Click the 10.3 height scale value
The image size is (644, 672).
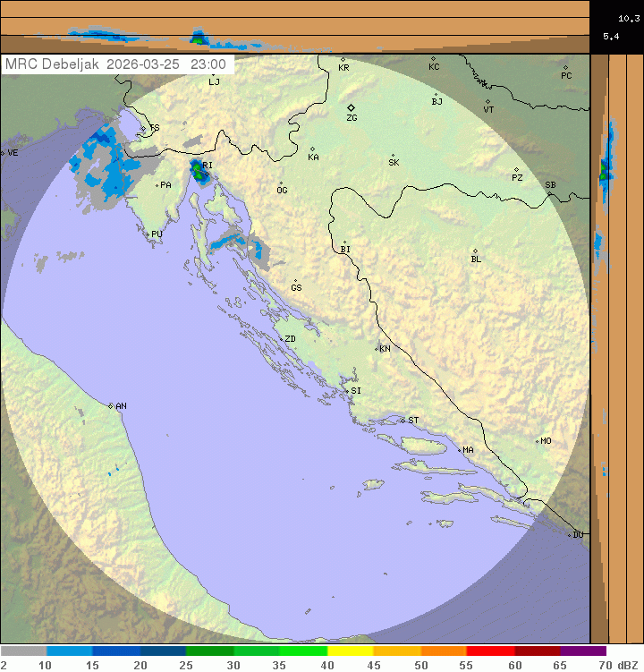629,18
